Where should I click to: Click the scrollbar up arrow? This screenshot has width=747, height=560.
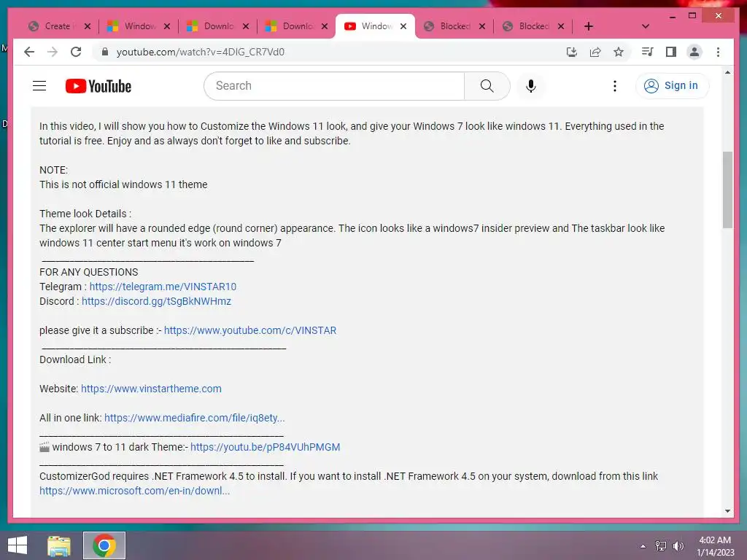click(x=727, y=72)
